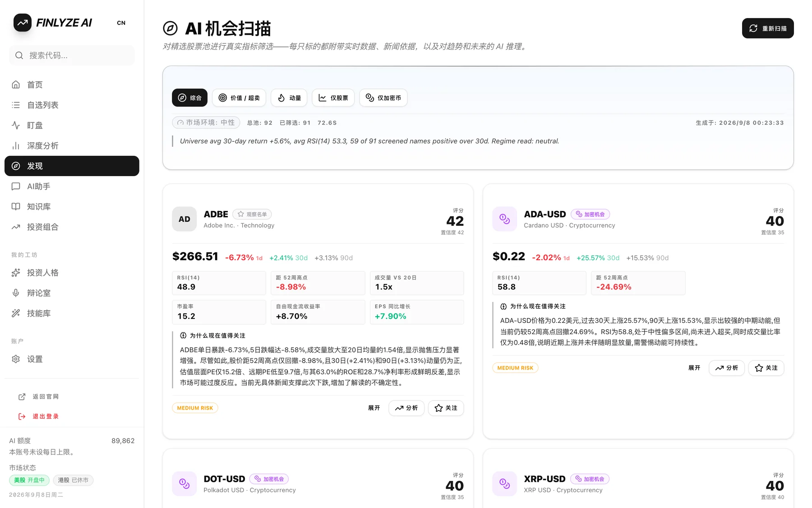Click the ADA-USD 距52周高点 value -24.69%
Image resolution: width=812 pixels, height=508 pixels.
614,287
